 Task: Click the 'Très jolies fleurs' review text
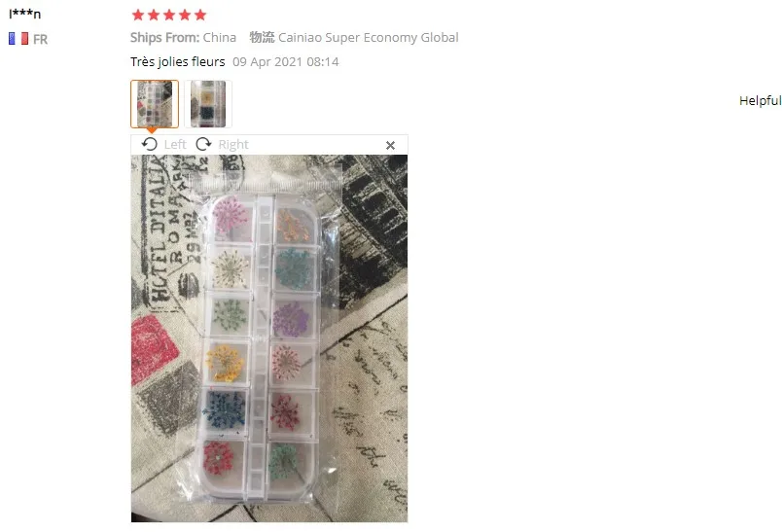tap(178, 62)
